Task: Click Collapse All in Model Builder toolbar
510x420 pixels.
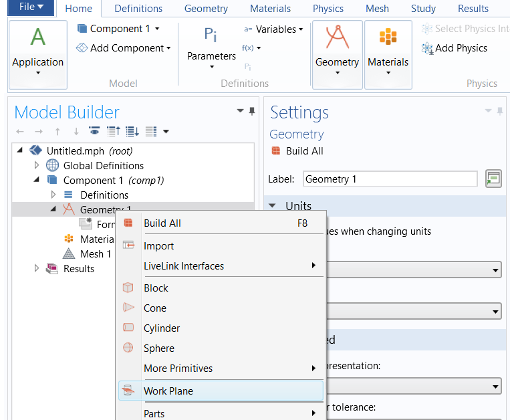Action: coord(114,131)
